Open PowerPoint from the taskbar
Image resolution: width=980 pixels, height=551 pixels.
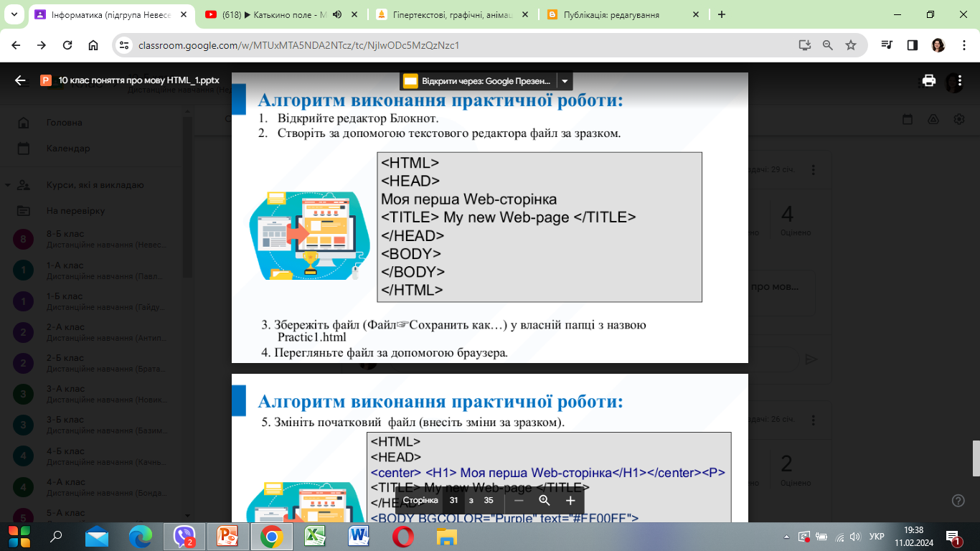pos(227,537)
